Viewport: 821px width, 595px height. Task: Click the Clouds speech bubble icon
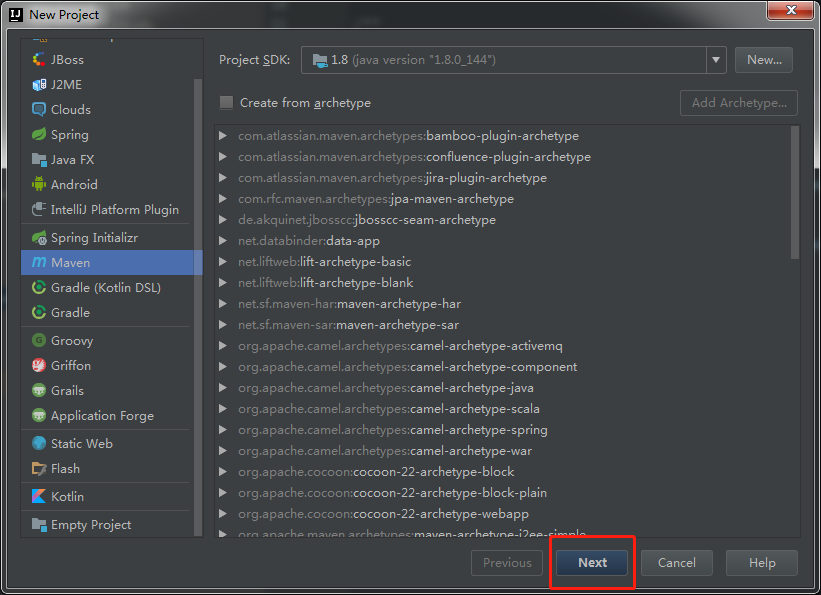click(39, 109)
